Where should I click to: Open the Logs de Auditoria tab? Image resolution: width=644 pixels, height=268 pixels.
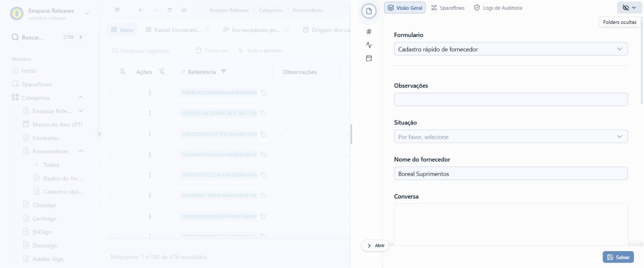point(498,8)
